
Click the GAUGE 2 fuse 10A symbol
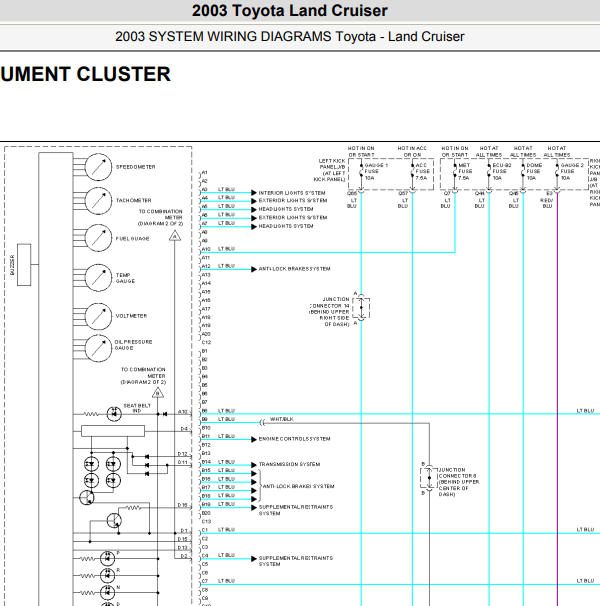tap(557, 171)
